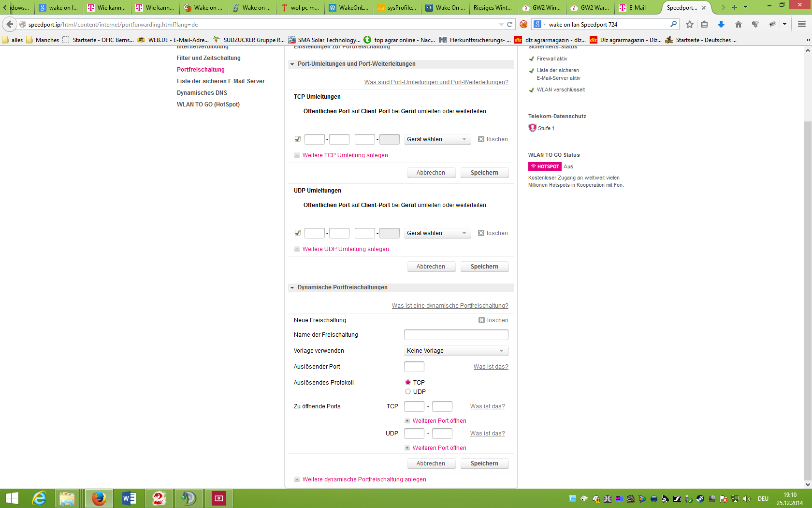Show more bookmarks with the overflow chevron
Screen dimensions: 812x508
[808, 40]
